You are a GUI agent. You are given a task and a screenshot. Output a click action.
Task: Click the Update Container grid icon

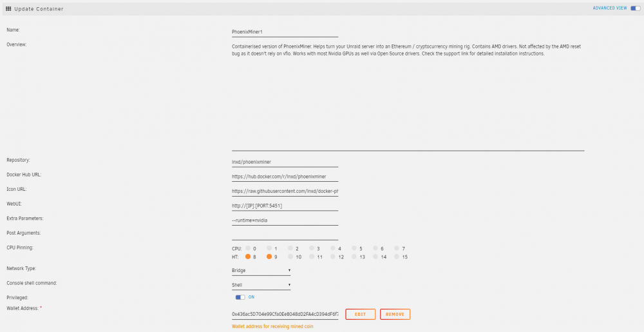[x=8, y=8]
